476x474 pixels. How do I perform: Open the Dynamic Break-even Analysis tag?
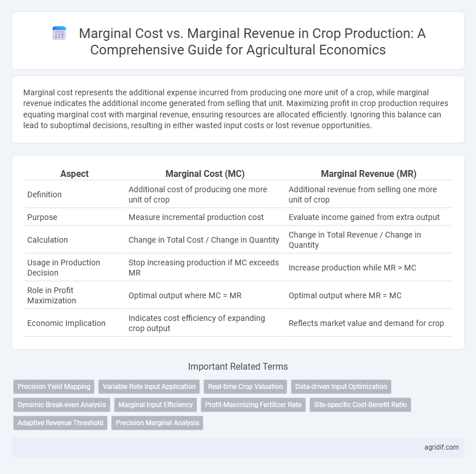click(62, 405)
